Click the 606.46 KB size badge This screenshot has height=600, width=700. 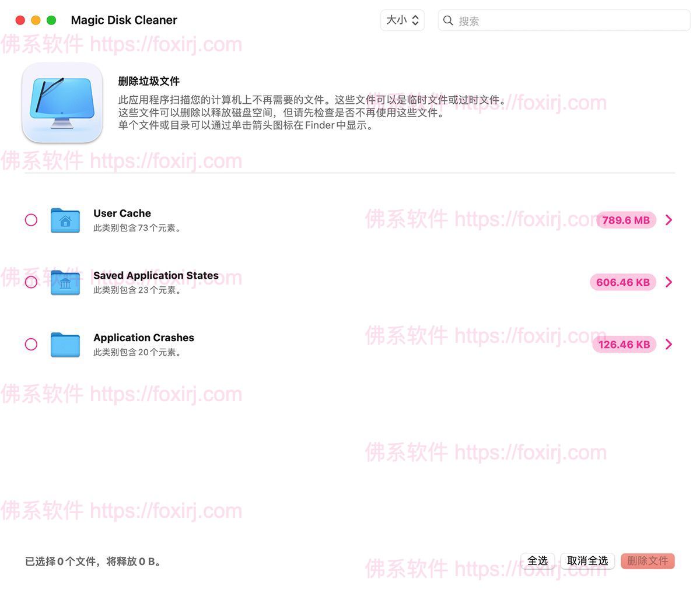(622, 282)
